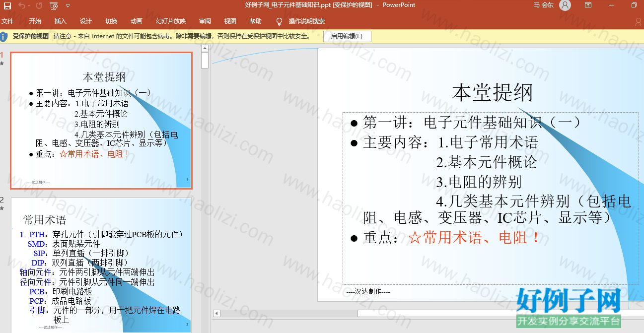Open the 帮助 tab
Screen dimensions: 644x333
[x=256, y=21]
